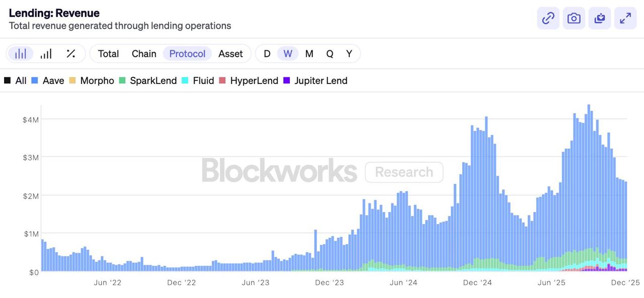Viewport: 644px width, 298px height.
Task: Expand the chart to fullscreen
Action: tap(625, 19)
